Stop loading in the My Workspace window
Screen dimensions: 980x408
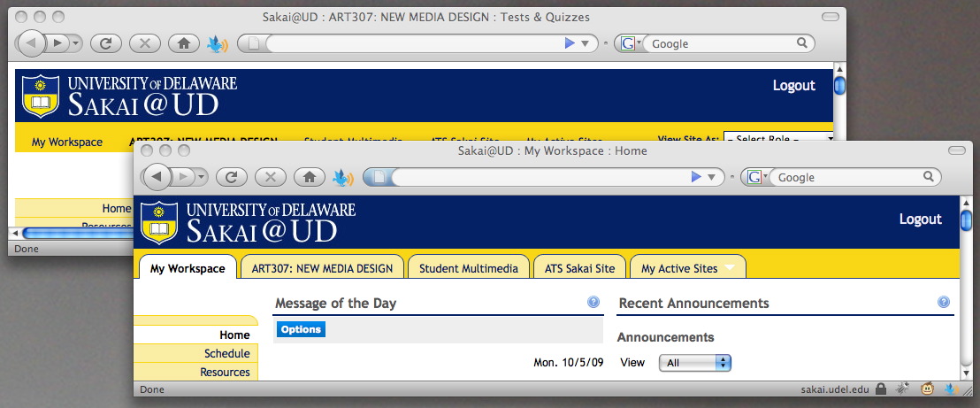(271, 177)
